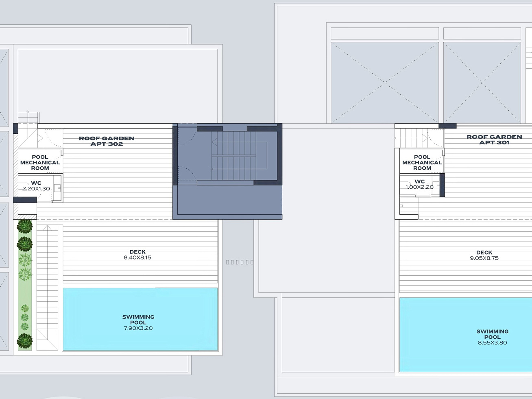Click the topmost dark green shrub in planter
Screen dimensions: 532x399
[25, 226]
